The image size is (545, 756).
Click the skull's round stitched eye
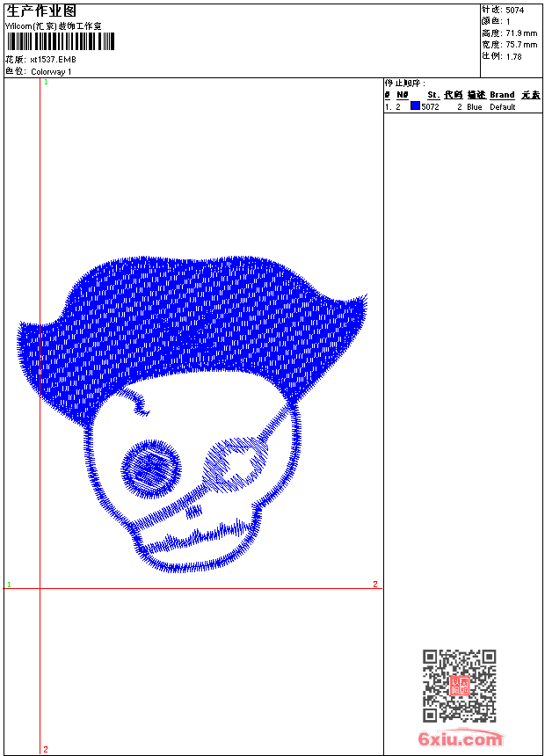pos(151,468)
